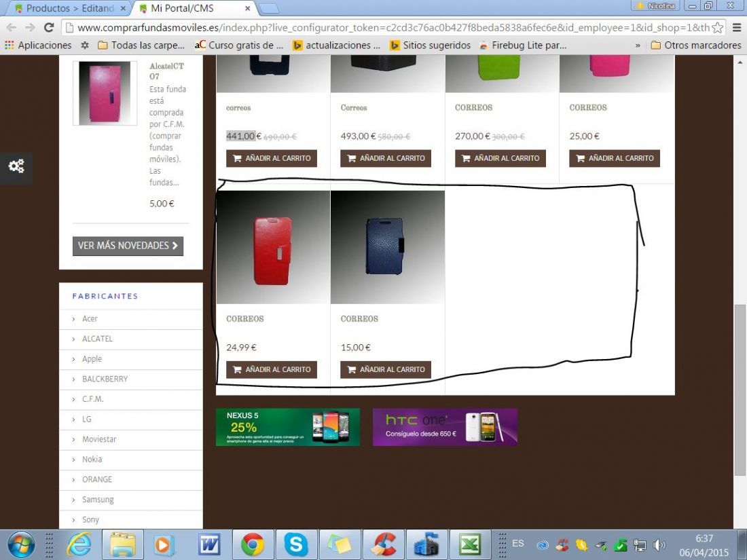Click the gear bookmark icon in bookmarks bar
Screen dimensions: 747x560
point(85,45)
